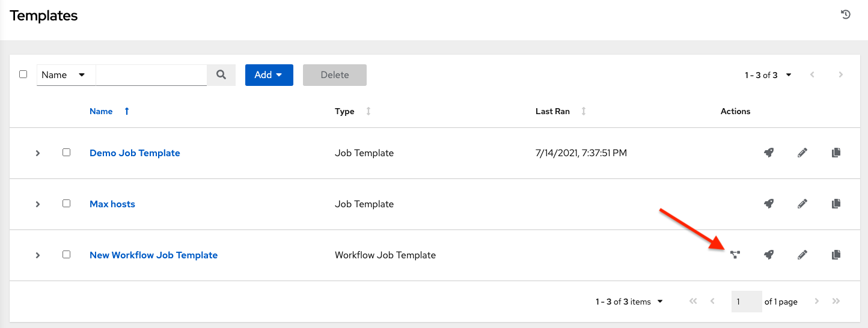Click the page number input field
The image size is (868, 328).
point(746,302)
